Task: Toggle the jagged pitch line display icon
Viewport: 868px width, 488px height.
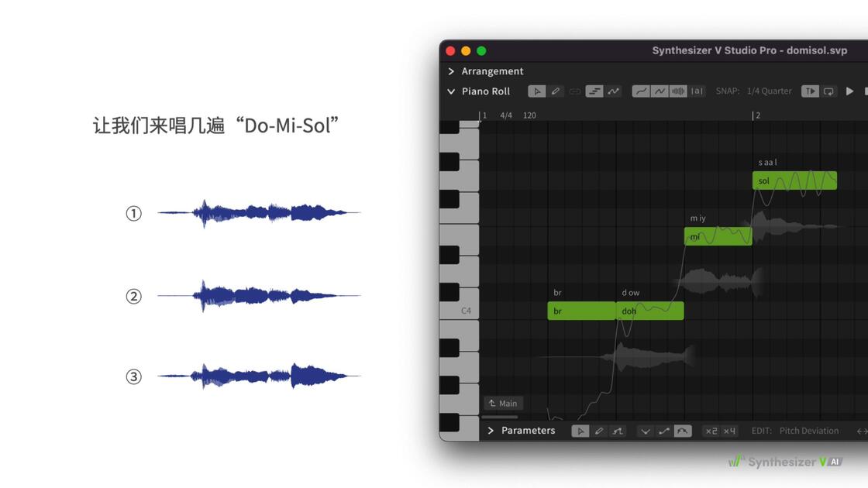Action: tap(660, 91)
